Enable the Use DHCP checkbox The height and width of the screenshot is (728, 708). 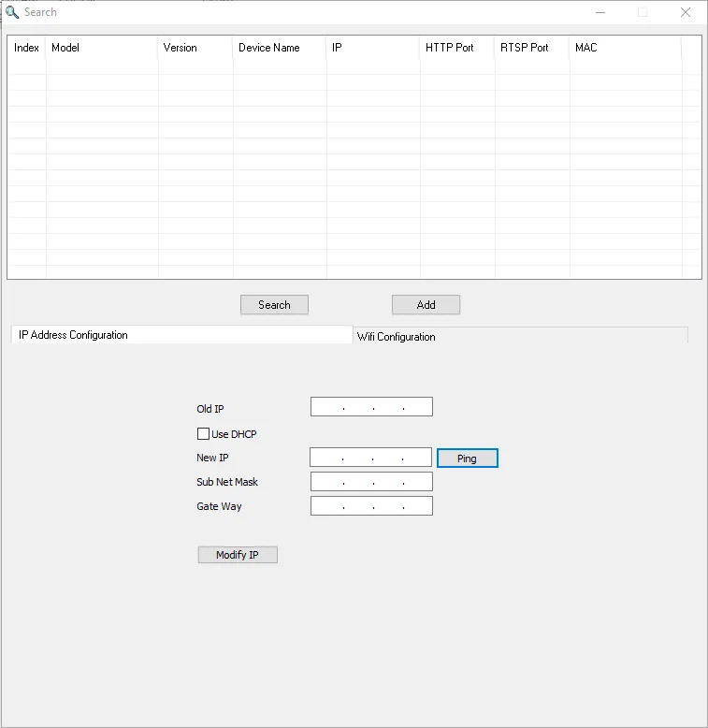click(x=203, y=433)
